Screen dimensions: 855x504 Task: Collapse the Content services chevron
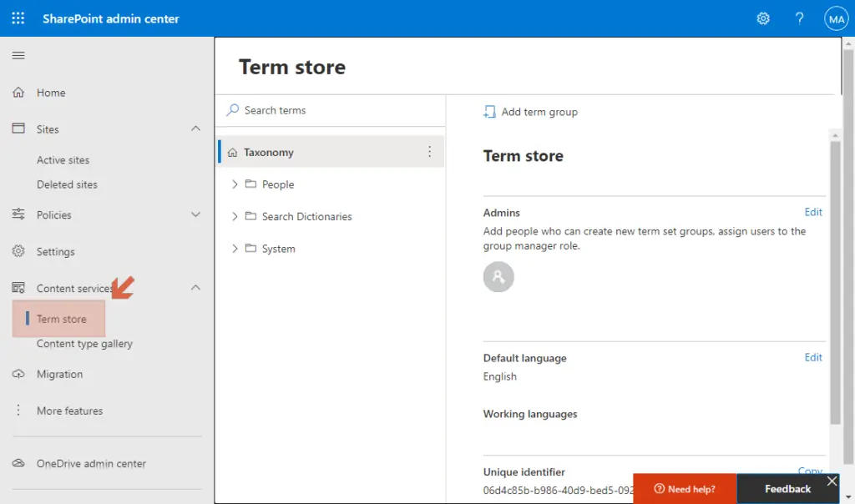(195, 288)
